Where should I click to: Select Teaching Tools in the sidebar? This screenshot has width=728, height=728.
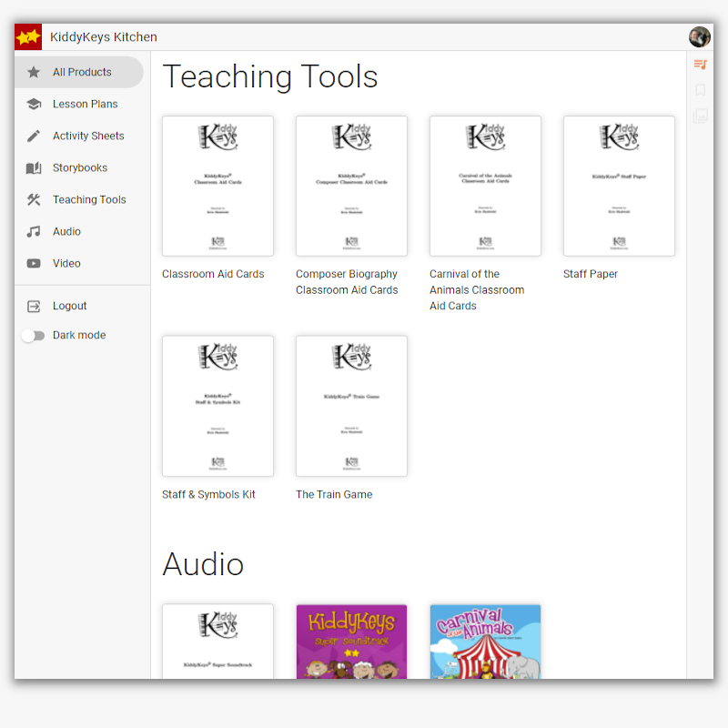(79, 199)
